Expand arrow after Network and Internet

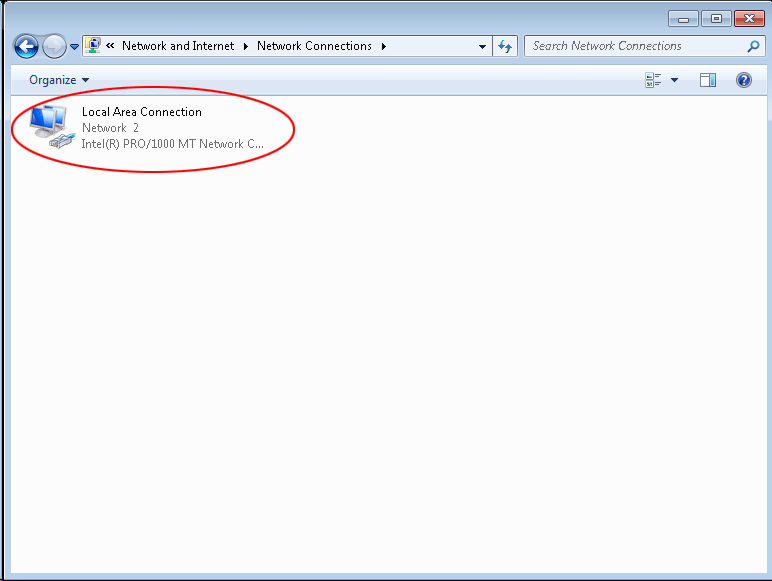(246, 46)
